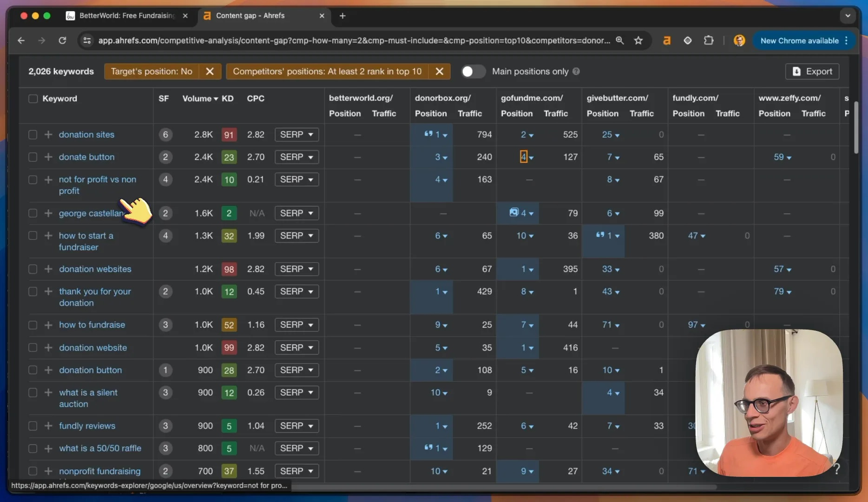
Task: Click the help icon beside Main positions only
Action: pos(576,72)
